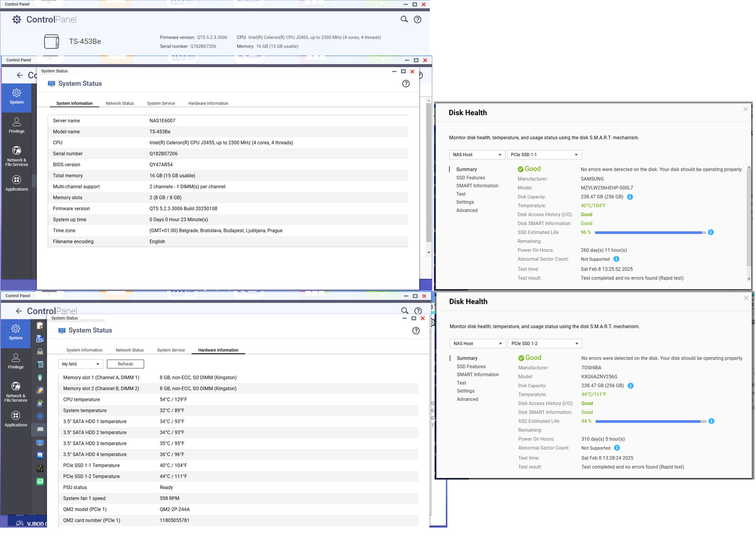Click the CPU temperature value 54°C / 129°F

click(x=174, y=400)
